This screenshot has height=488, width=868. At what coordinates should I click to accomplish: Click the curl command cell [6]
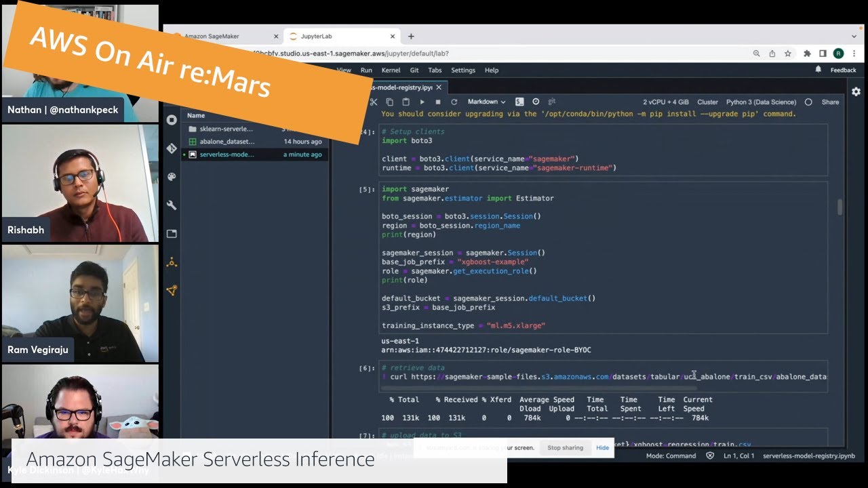tap(604, 376)
